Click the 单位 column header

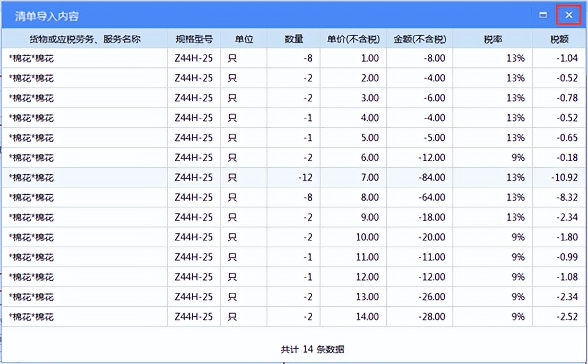click(244, 38)
